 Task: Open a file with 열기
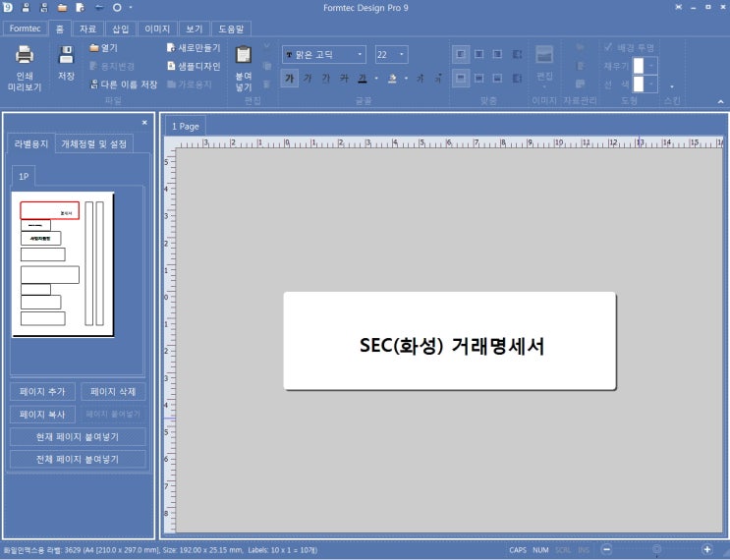103,47
